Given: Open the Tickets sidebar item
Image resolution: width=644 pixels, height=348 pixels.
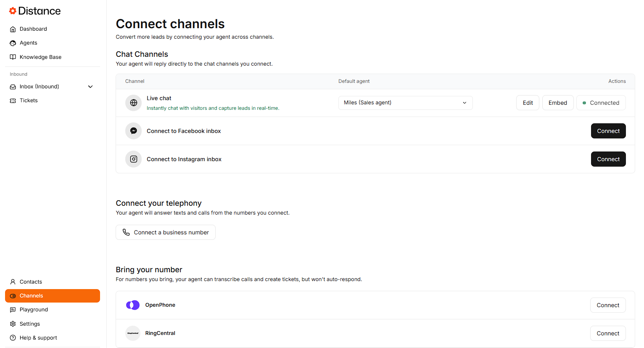Looking at the screenshot, I should tap(29, 101).
